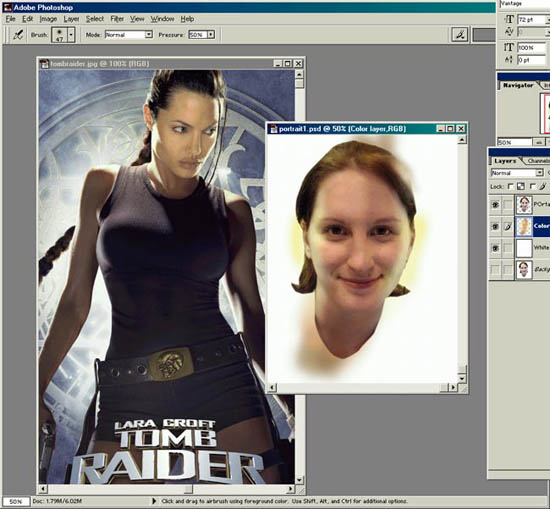Select the Portrait layer thumbnail
The width and height of the screenshot is (550, 509).
pos(524,205)
